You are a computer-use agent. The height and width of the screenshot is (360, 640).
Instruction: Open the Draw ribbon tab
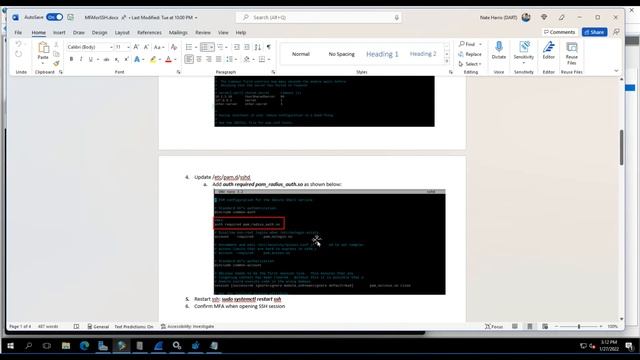(x=79, y=32)
